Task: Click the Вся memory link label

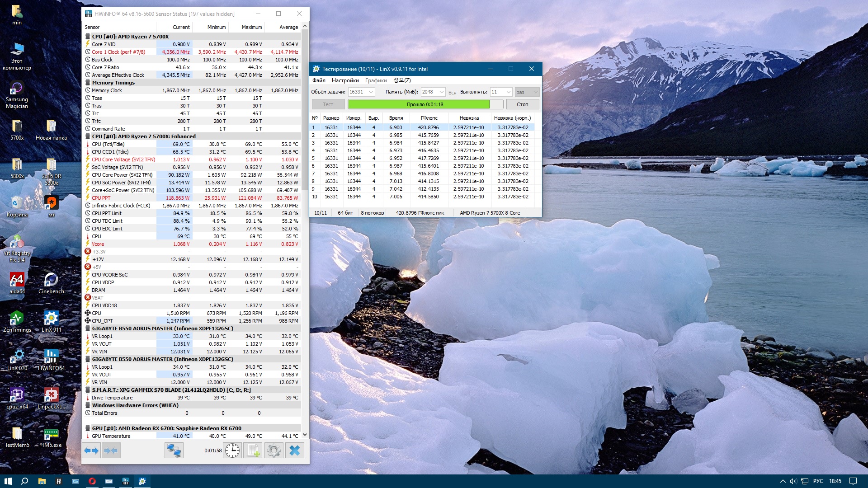Action: pyautogui.click(x=452, y=93)
